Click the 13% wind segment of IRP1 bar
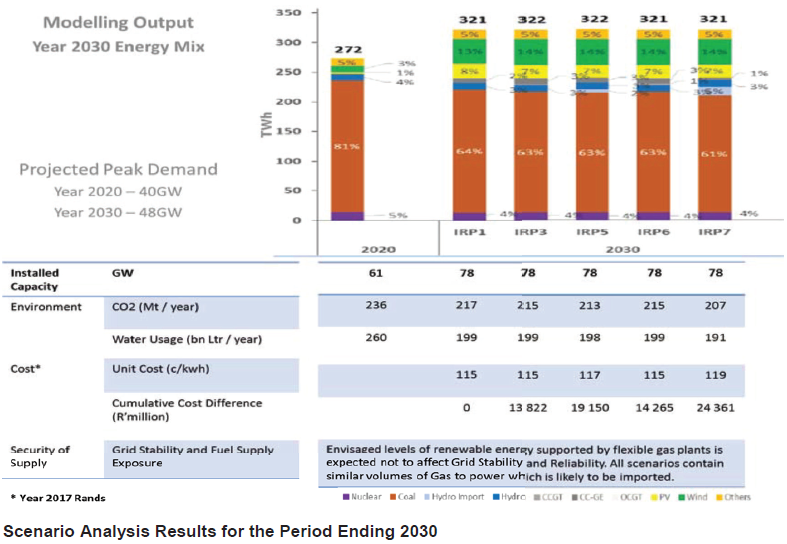This screenshot has width=787, height=544. tap(469, 51)
